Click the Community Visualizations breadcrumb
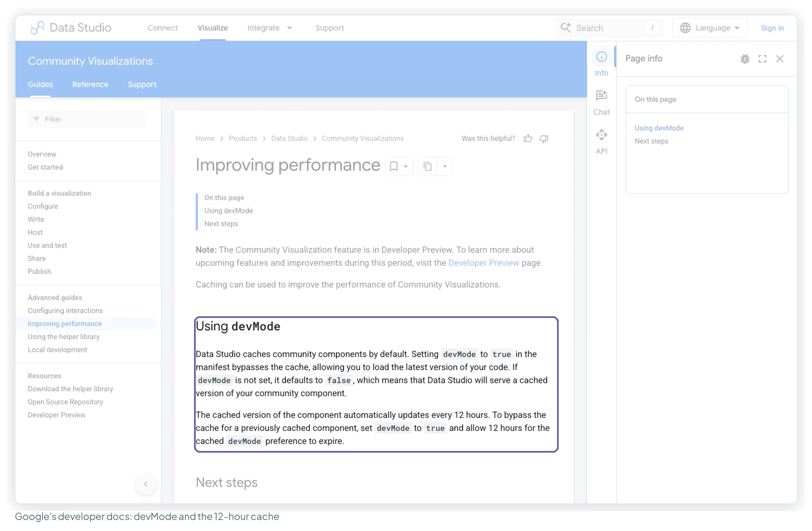Viewport: 812px width, 531px height. point(362,138)
